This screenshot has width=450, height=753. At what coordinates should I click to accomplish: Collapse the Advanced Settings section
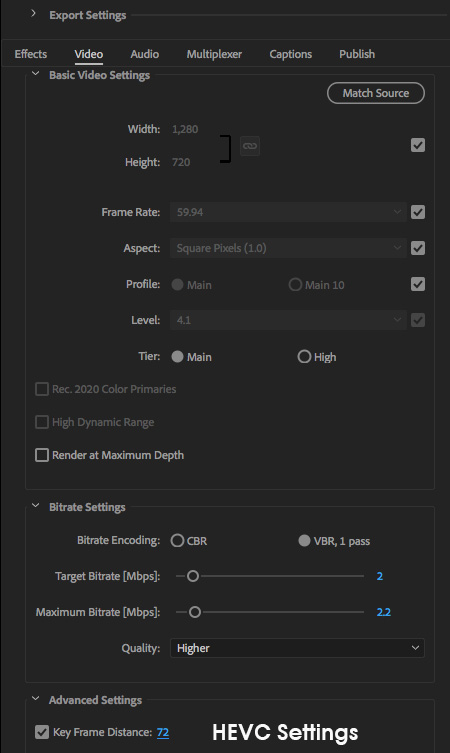pos(36,699)
